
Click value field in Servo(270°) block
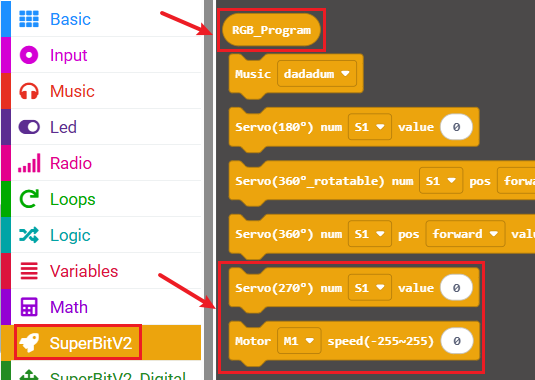(457, 288)
